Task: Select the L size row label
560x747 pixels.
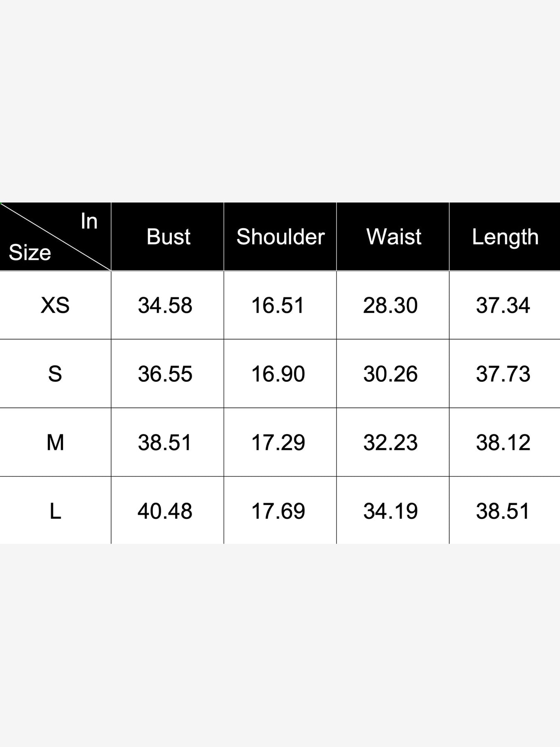Action: (55, 511)
